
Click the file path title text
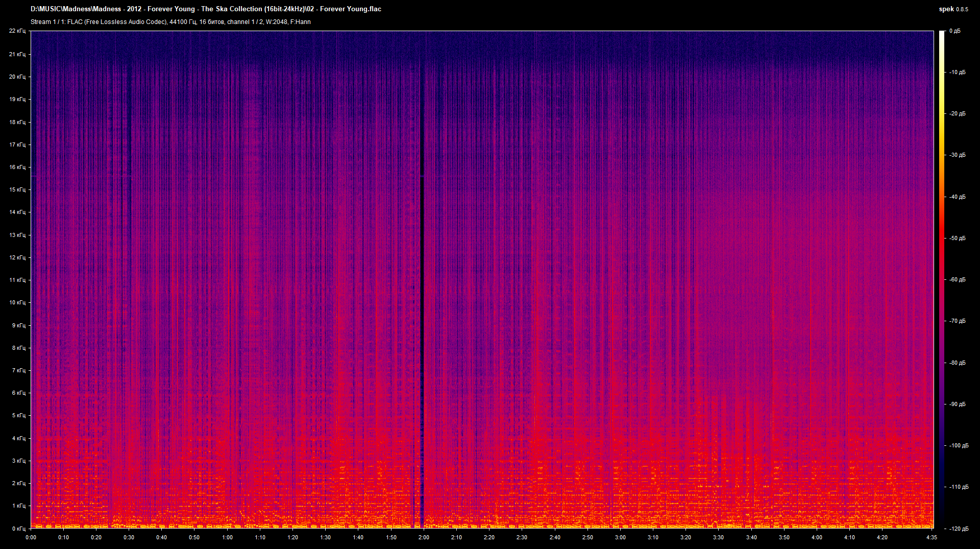[x=206, y=9]
